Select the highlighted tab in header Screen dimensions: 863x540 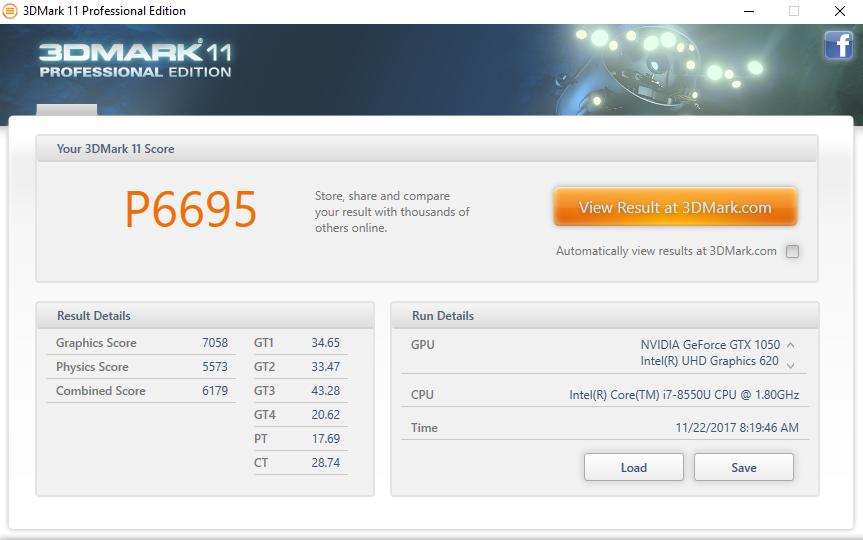(x=67, y=110)
